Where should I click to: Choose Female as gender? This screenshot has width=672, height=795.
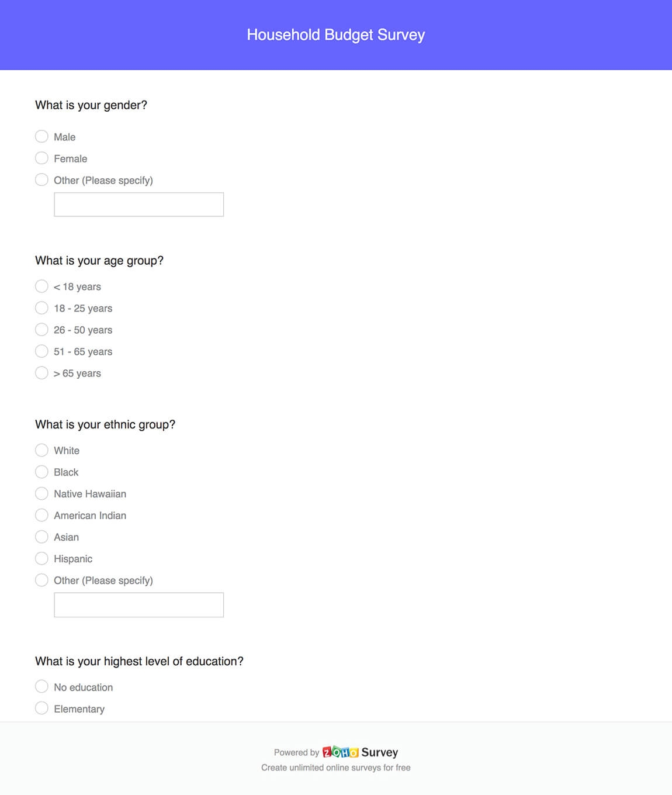[41, 158]
